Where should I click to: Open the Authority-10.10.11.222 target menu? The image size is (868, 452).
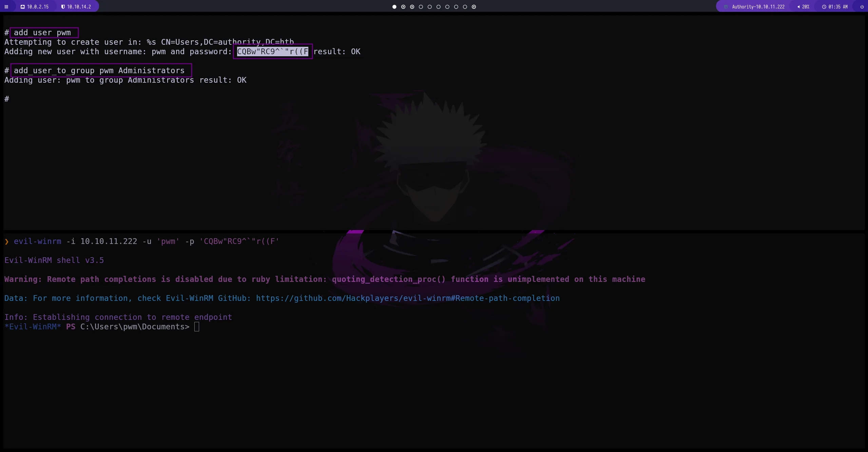(758, 6)
